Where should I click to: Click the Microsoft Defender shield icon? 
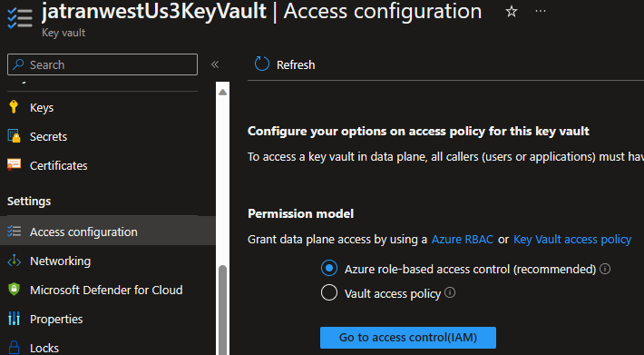[x=14, y=290]
